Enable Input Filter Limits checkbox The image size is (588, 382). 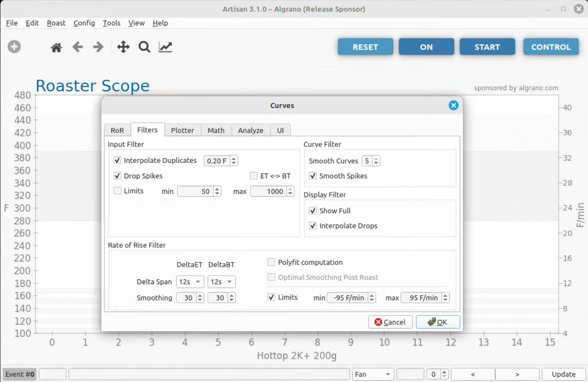click(x=117, y=191)
